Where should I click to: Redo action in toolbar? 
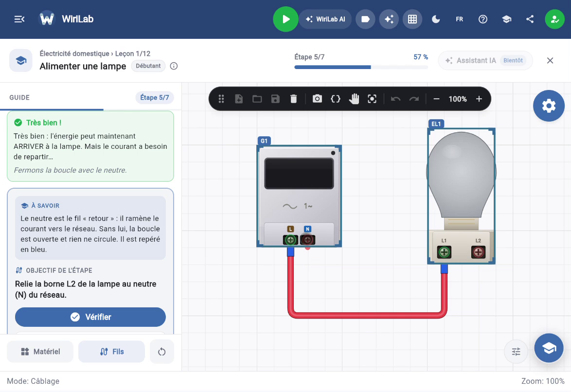tap(414, 99)
